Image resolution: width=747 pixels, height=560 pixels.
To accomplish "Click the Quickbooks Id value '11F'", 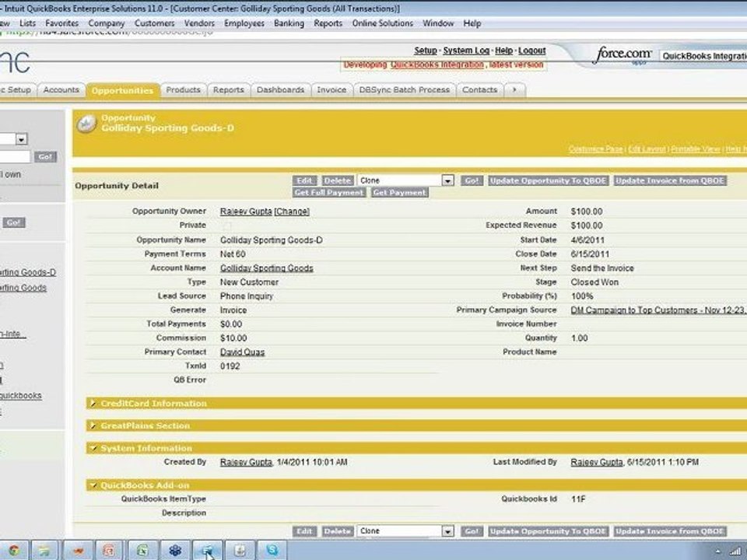I will coord(578,499).
